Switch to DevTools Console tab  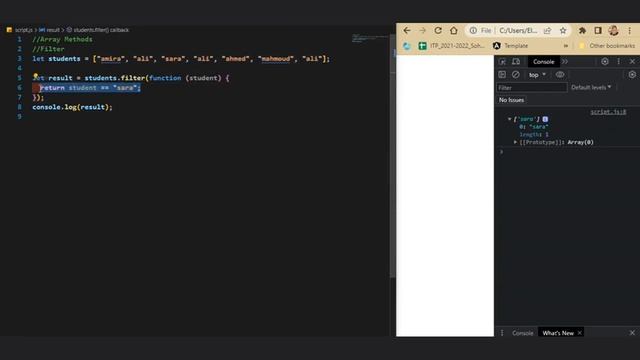pos(543,62)
